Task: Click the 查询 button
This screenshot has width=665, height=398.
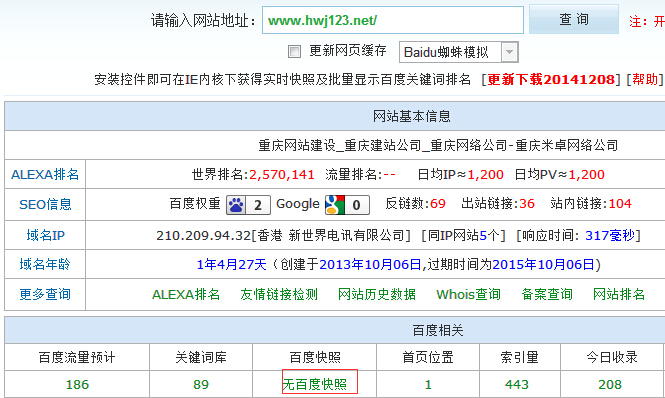Action: (x=574, y=20)
